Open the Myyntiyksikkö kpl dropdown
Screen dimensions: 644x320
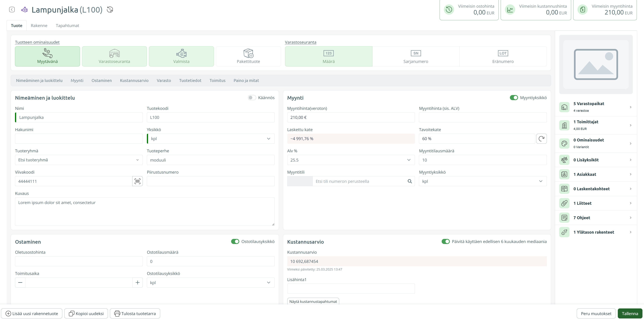tap(483, 181)
